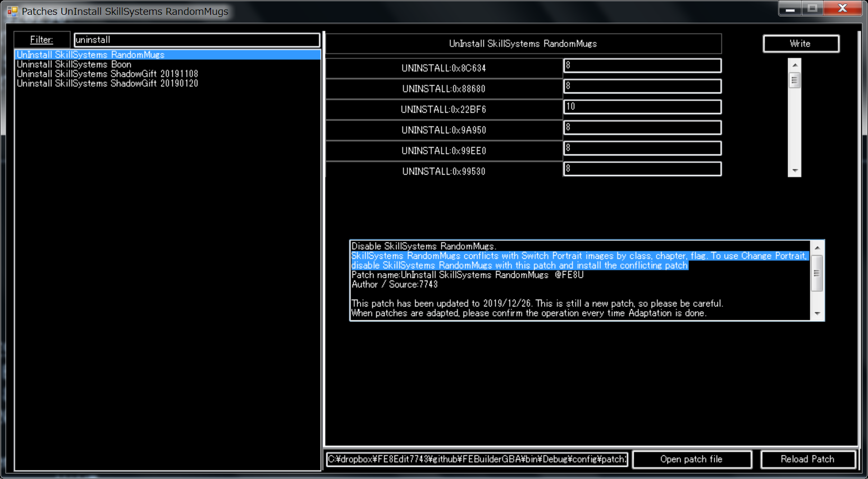Click description box scroll down arrow

817,314
